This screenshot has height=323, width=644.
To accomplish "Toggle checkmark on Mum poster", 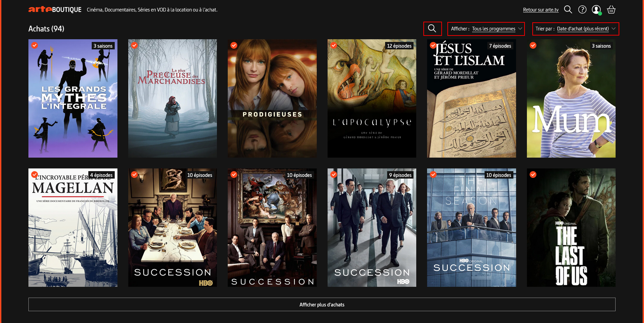I will click(x=533, y=45).
